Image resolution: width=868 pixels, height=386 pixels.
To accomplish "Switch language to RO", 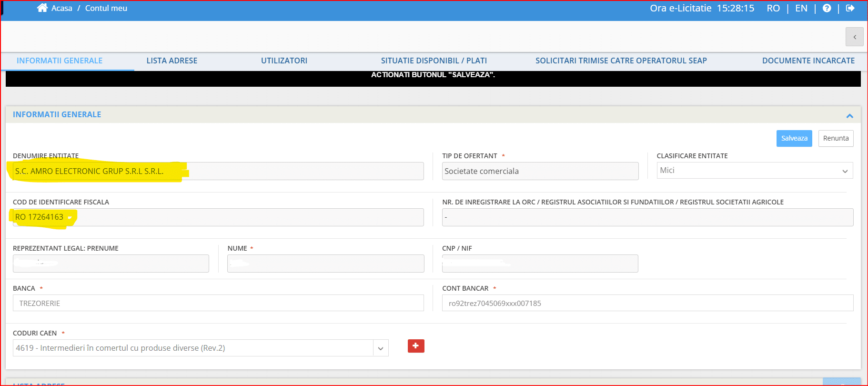I will [x=773, y=8].
